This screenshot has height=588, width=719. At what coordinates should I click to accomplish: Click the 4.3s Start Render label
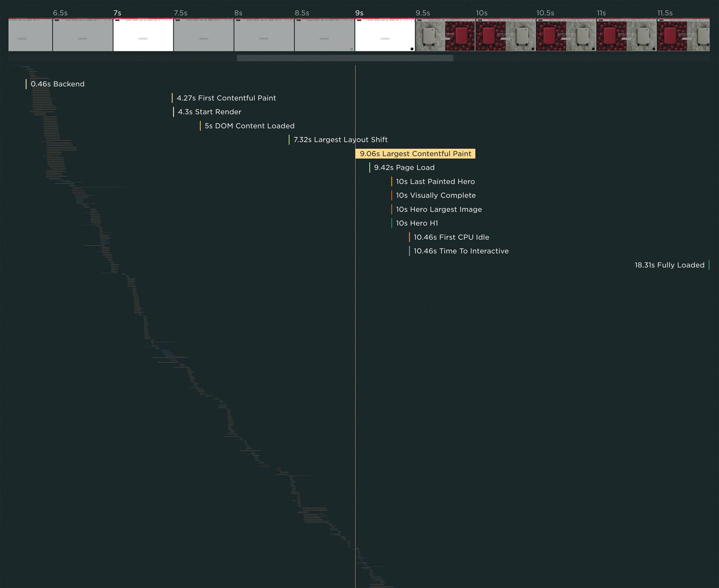pyautogui.click(x=209, y=112)
